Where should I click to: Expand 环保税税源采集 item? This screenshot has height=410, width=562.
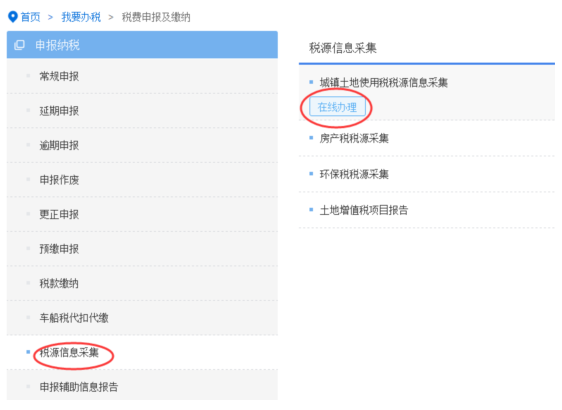tap(354, 174)
